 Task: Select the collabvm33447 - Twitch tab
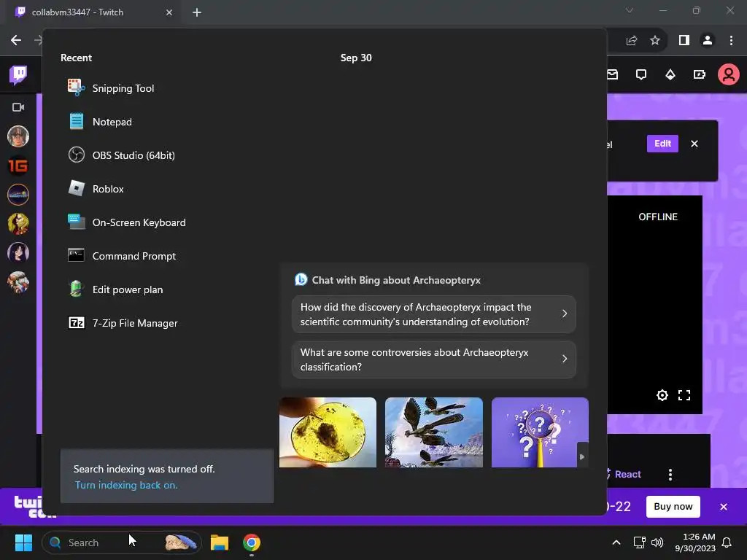(x=93, y=12)
